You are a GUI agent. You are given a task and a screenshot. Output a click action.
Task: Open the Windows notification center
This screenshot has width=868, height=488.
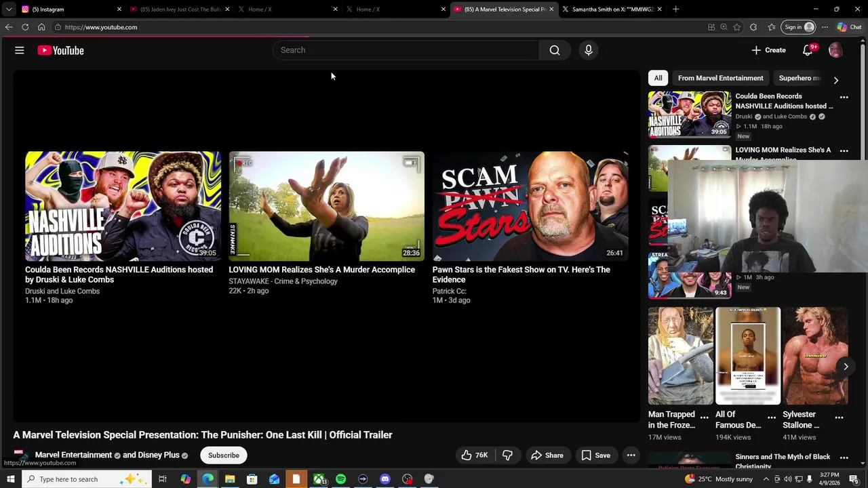[854, 479]
